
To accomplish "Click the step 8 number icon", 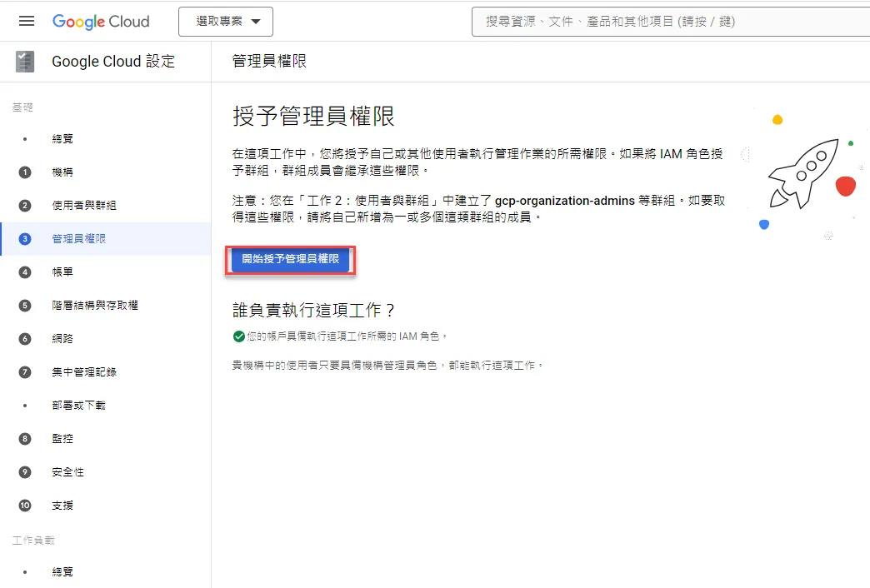I will pos(25,439).
